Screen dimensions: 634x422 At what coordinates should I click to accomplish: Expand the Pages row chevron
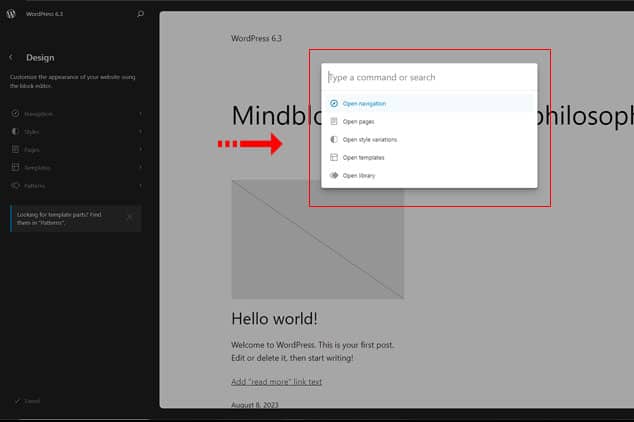(140, 150)
